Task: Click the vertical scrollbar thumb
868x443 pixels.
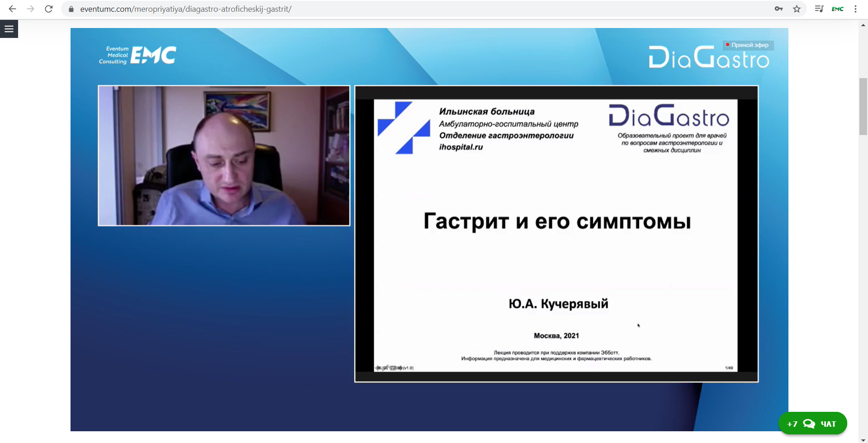Action: [x=863, y=106]
